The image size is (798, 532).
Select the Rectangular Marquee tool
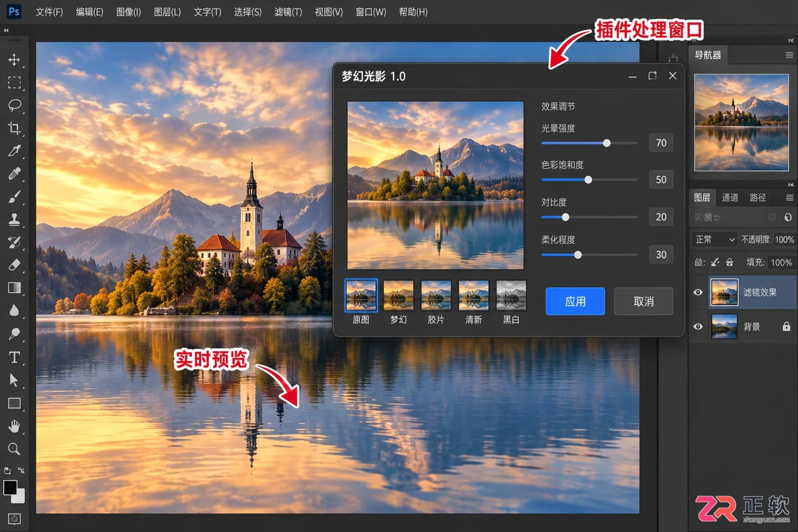14,83
